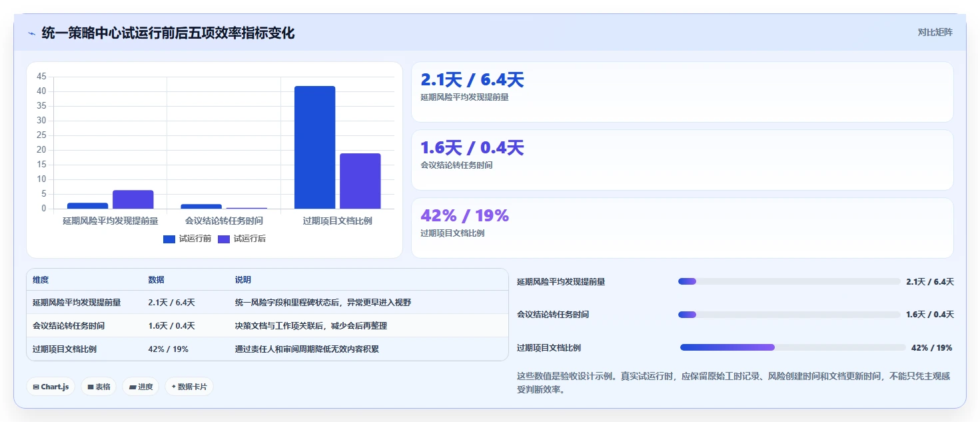
Task: Select the 数据卡片 chip
Action: pyautogui.click(x=189, y=387)
